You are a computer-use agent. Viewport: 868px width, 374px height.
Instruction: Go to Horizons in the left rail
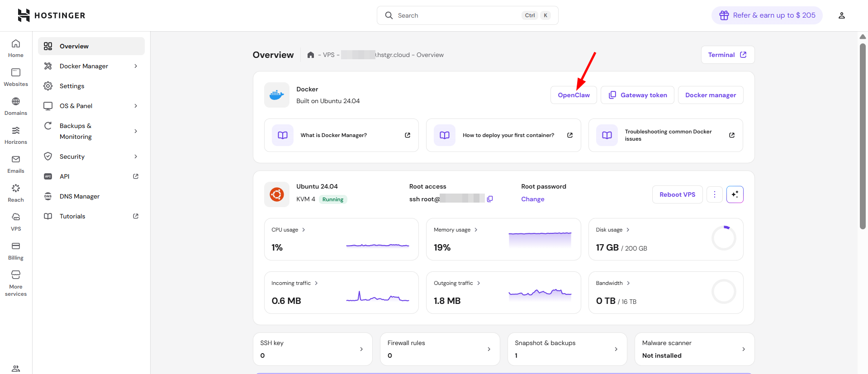pyautogui.click(x=16, y=135)
